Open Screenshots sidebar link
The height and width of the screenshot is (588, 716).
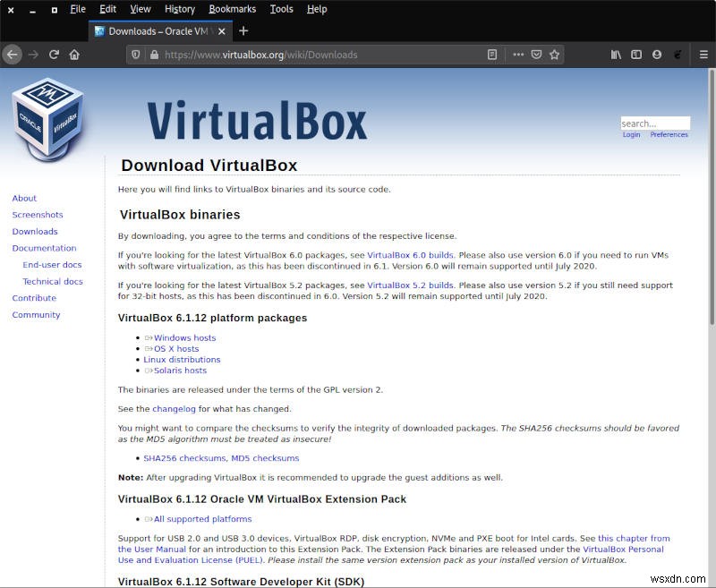tap(38, 215)
